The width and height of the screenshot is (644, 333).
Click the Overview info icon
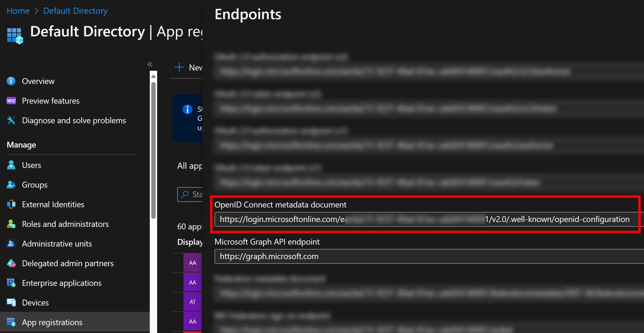11,81
